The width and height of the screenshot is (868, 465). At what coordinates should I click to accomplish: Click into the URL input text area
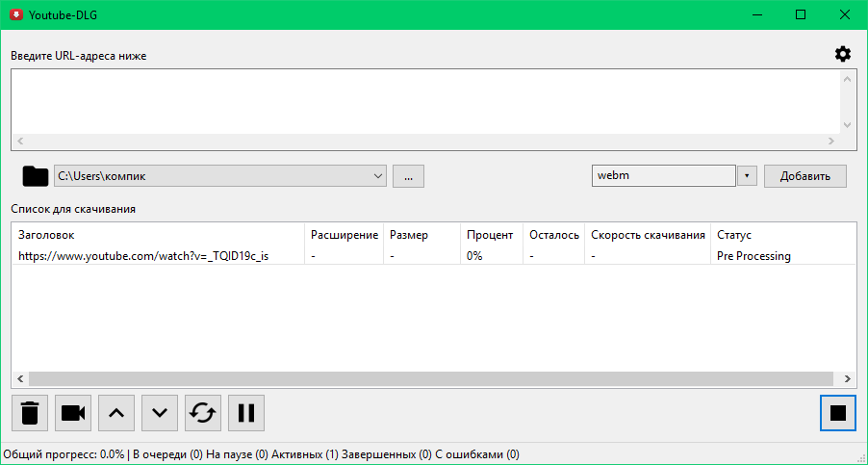425,101
